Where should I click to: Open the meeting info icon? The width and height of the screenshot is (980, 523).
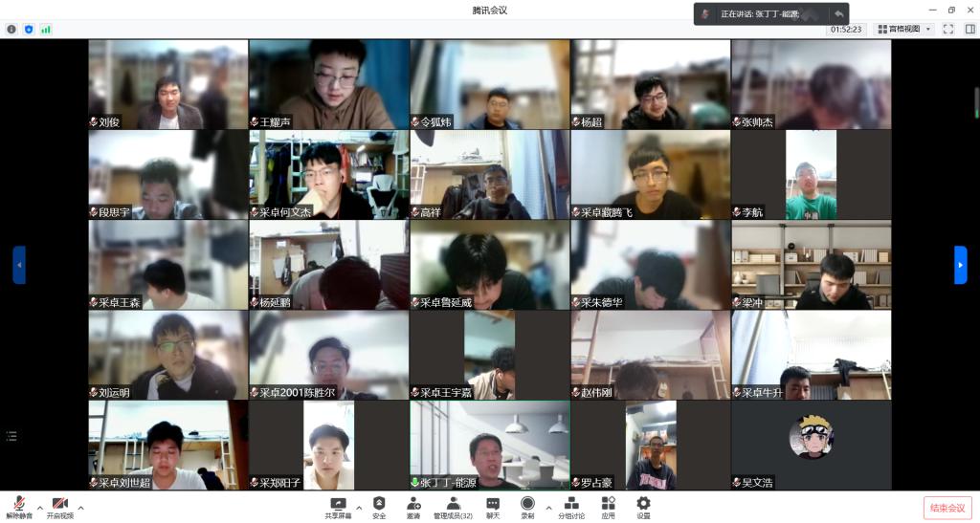[11, 30]
